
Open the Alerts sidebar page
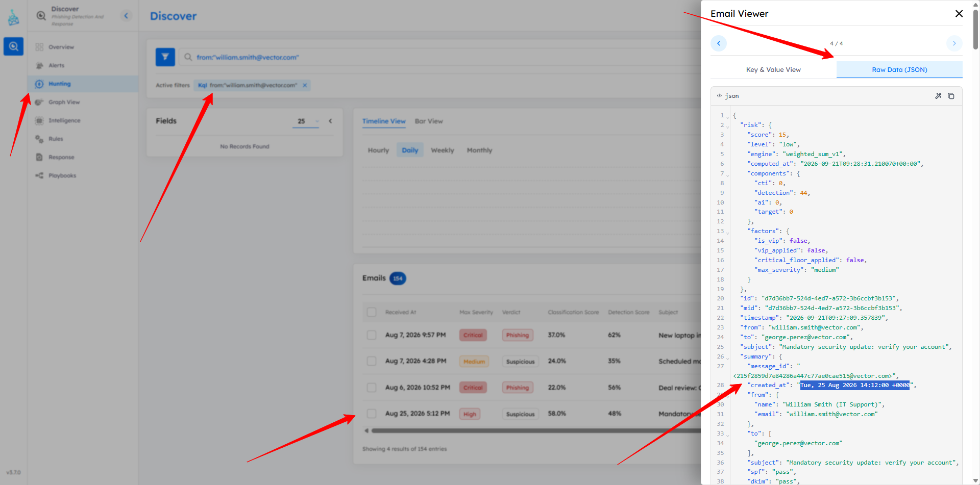(56, 65)
